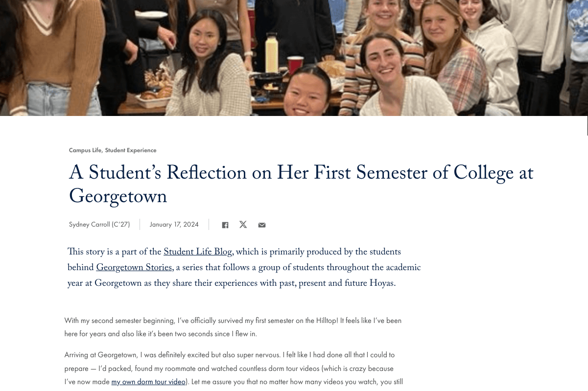This screenshot has width=588, height=391.
Task: Select author name Sydney Carroll (C'27)
Action: click(x=99, y=225)
